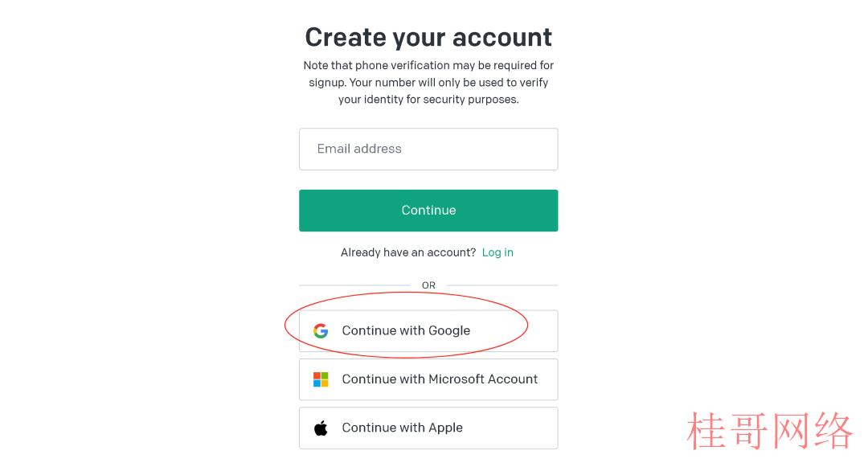Viewport: 868px width, 463px height.
Task: Click the red 桂哥网络 watermark text
Action: (769, 430)
